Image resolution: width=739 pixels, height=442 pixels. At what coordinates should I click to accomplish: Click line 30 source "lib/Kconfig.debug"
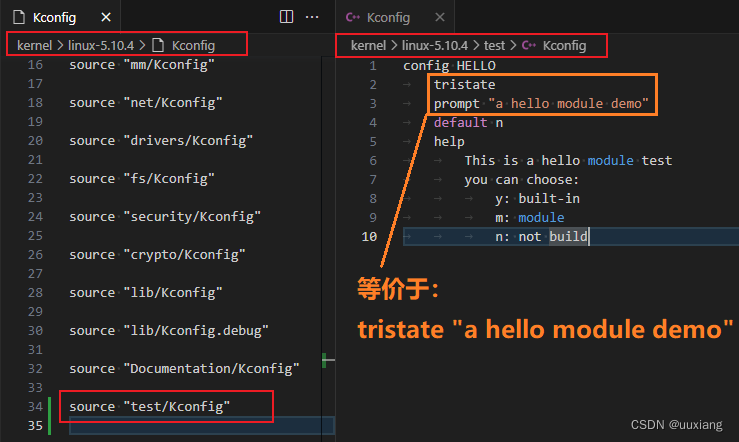[x=169, y=331]
